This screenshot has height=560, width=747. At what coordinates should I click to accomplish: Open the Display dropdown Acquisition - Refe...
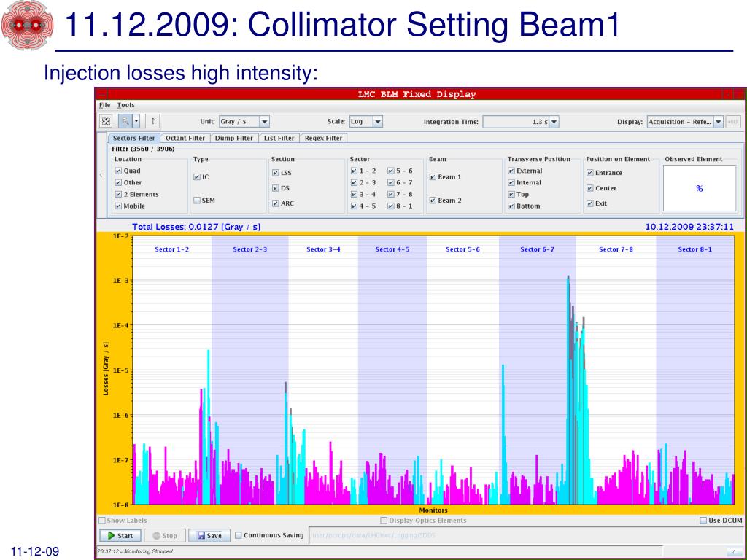point(719,122)
